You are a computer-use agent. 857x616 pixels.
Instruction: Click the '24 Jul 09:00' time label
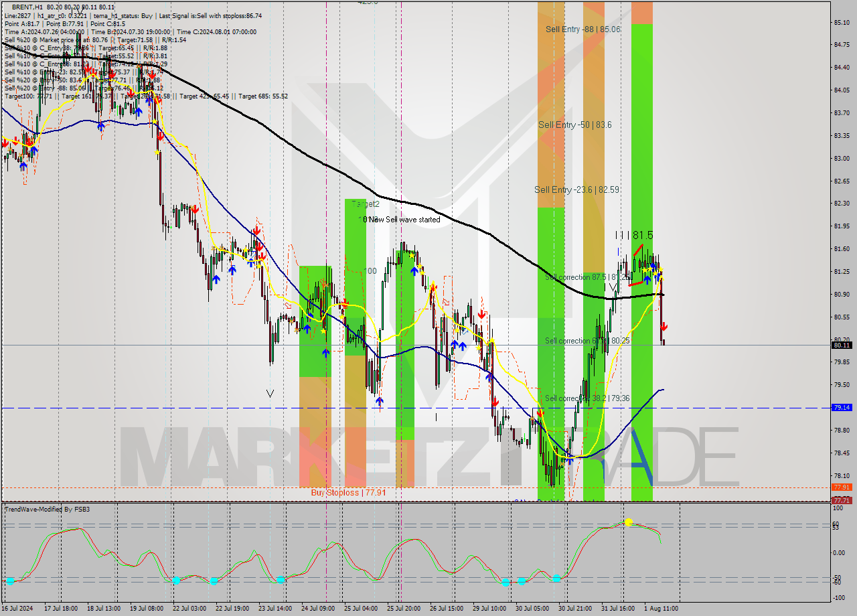point(319,609)
